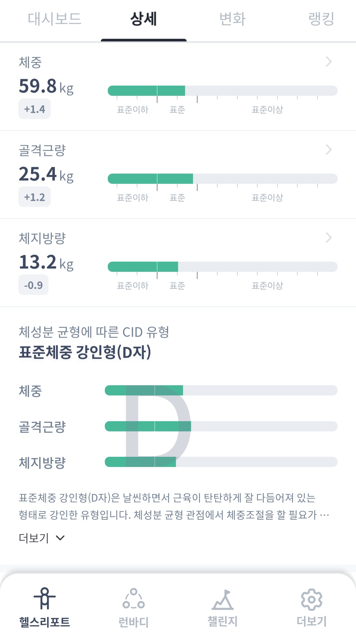Viewport: 356px width, 644px height.
Task: Click the 골격근량 25.4 kg progress bar
Action: coord(222,179)
